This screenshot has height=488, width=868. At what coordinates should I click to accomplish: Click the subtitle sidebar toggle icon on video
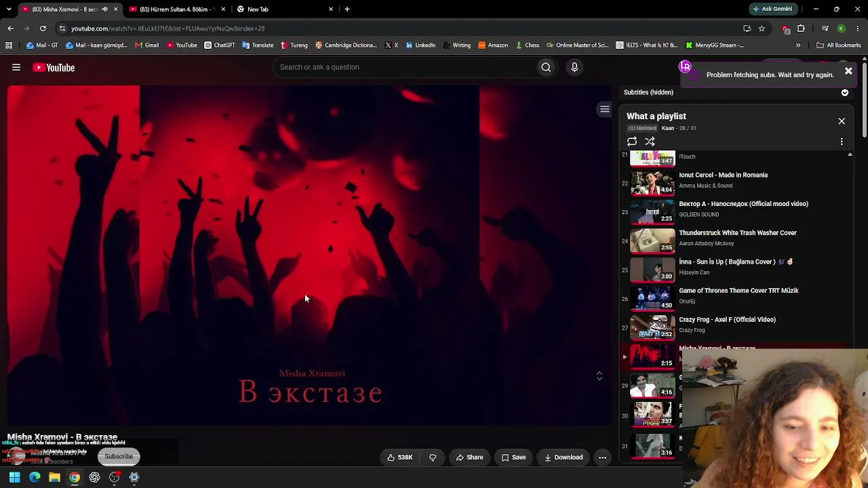click(604, 109)
